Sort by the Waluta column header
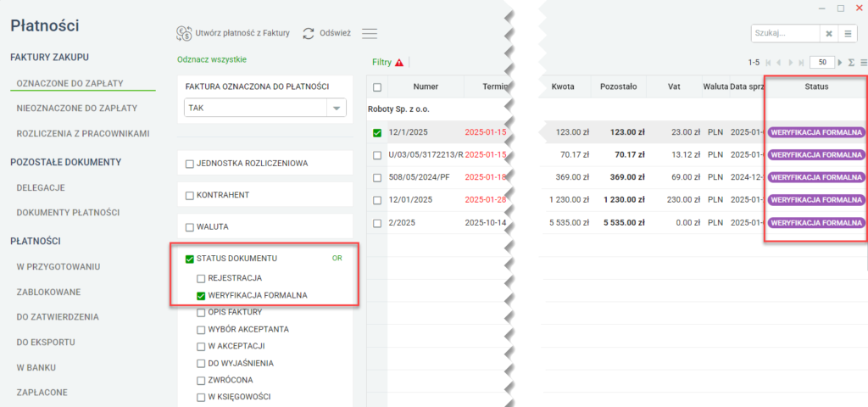Viewport: 868px width, 407px height. 715,87
